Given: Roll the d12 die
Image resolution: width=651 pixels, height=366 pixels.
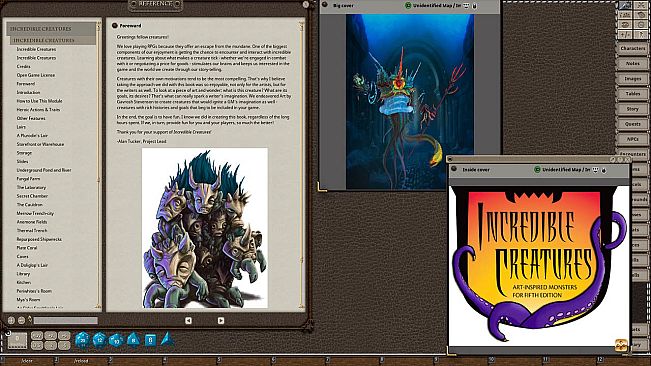Looking at the screenshot, I should [100, 340].
